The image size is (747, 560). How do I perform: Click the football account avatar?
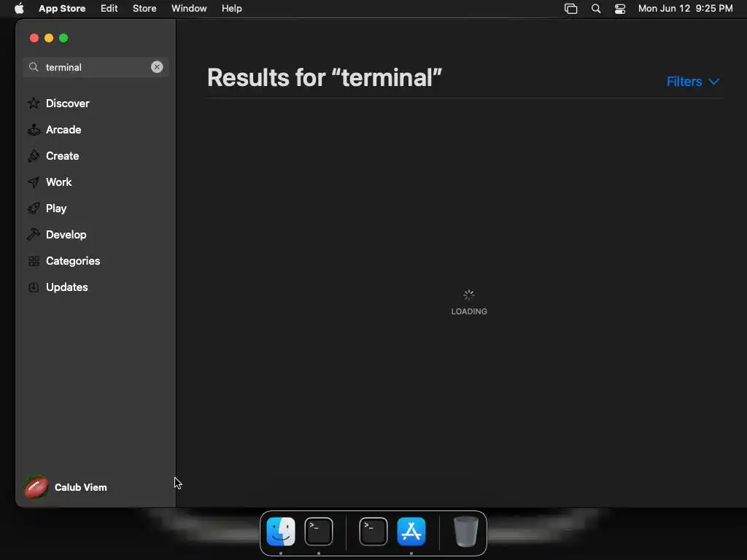coord(36,488)
